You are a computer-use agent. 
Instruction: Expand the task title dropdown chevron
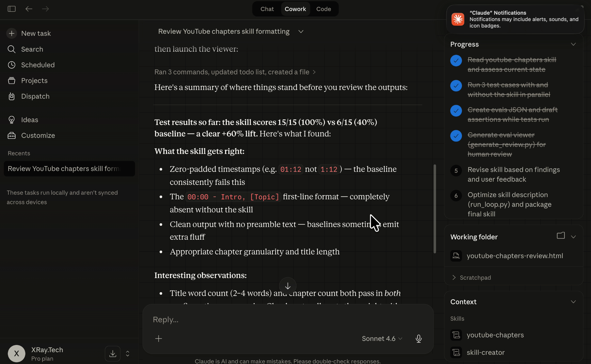tap(301, 31)
